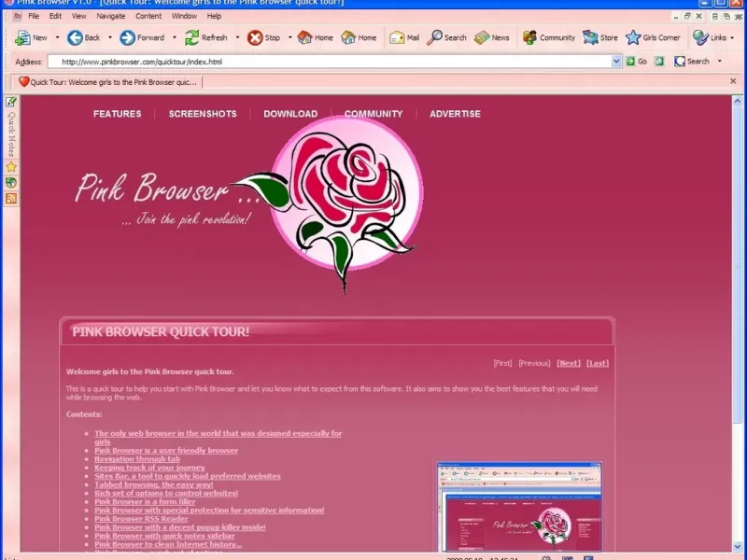Image resolution: width=747 pixels, height=560 pixels.
Task: Click the vertical scrollbar down arrow
Action: pos(737,546)
